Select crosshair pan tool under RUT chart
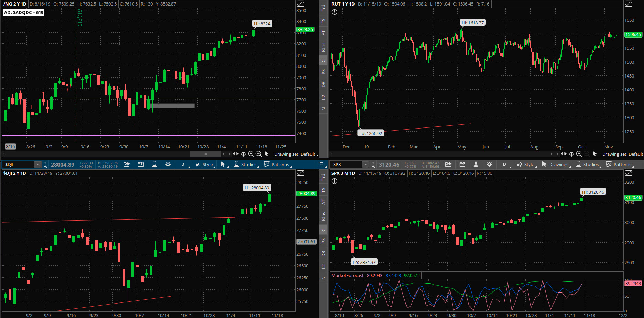The height and width of the screenshot is (318, 644). 571,154
